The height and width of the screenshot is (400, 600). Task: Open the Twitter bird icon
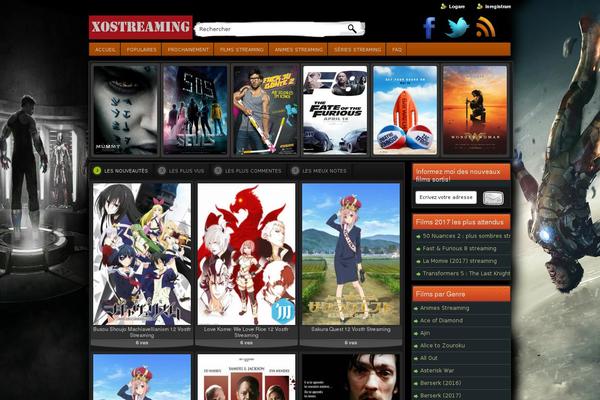tap(457, 28)
